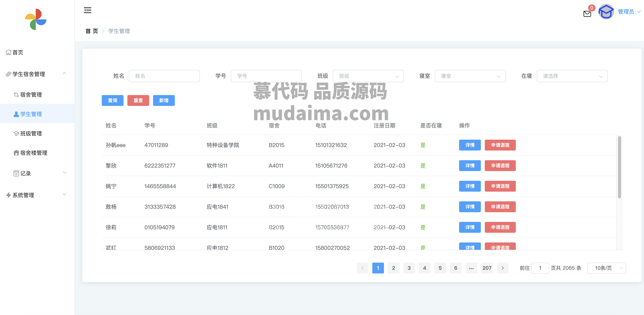Click the home icon beside 首页

(9, 52)
